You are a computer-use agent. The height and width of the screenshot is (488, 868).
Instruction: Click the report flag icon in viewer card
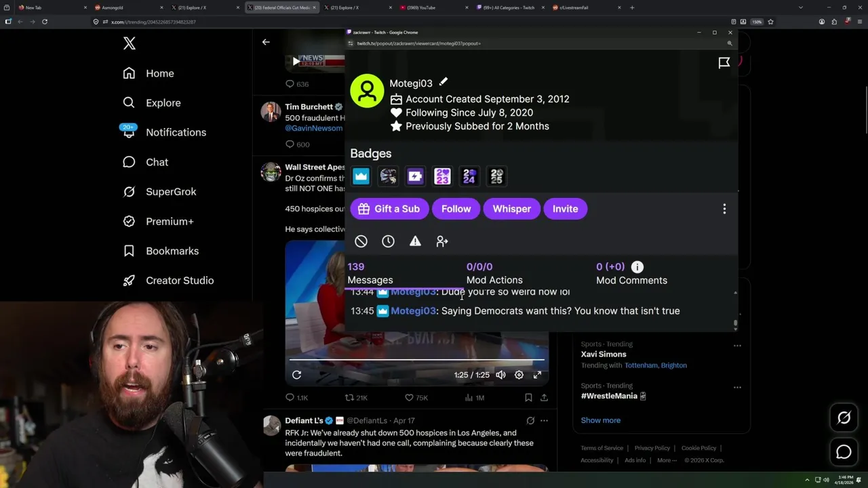(x=724, y=63)
